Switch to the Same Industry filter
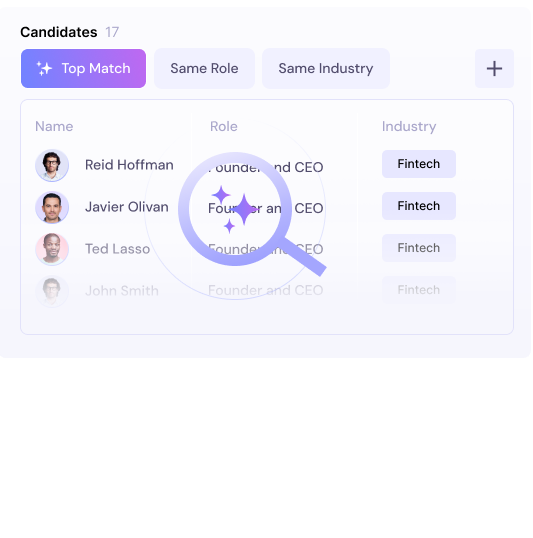 tap(326, 69)
